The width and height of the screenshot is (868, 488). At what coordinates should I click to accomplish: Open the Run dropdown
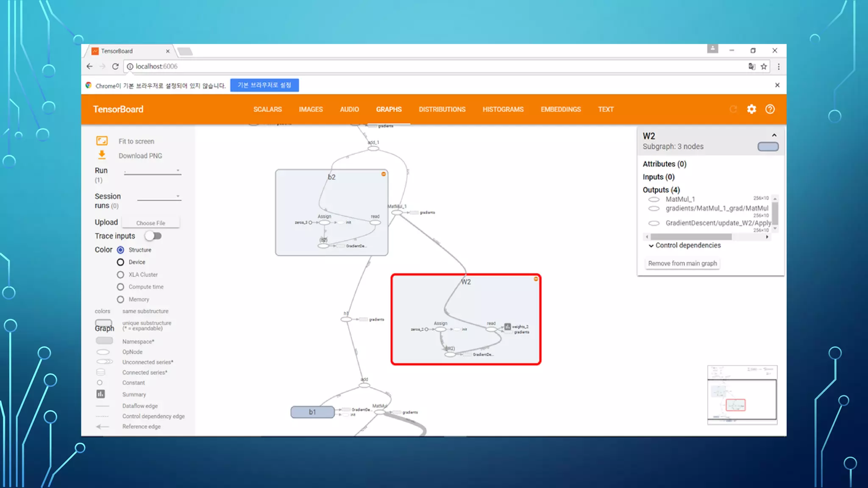coord(153,171)
